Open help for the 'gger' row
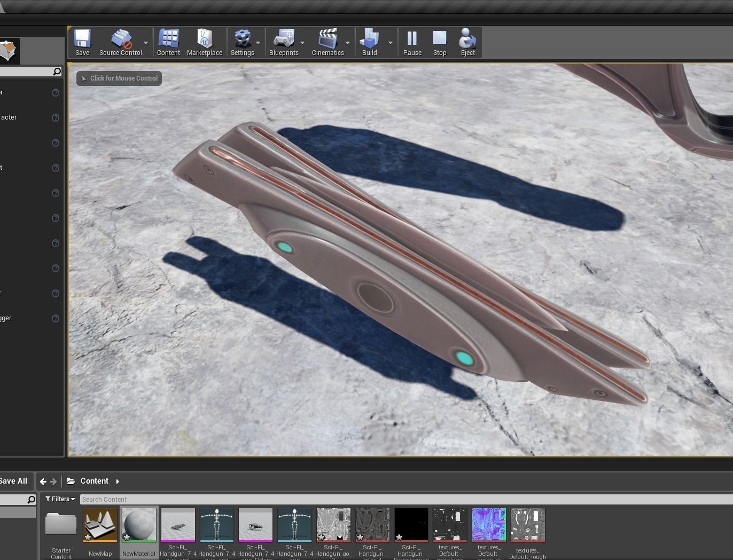This screenshot has width=733, height=560. point(56,318)
